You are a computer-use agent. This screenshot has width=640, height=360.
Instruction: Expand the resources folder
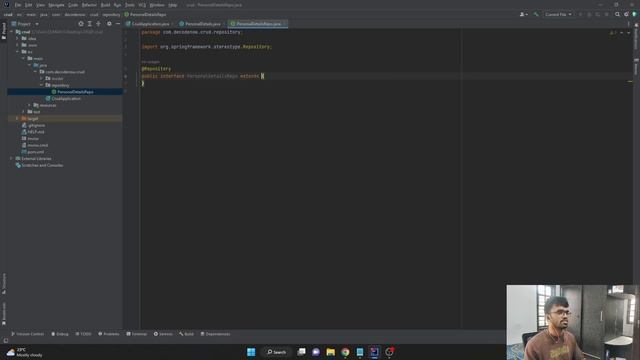click(29, 105)
